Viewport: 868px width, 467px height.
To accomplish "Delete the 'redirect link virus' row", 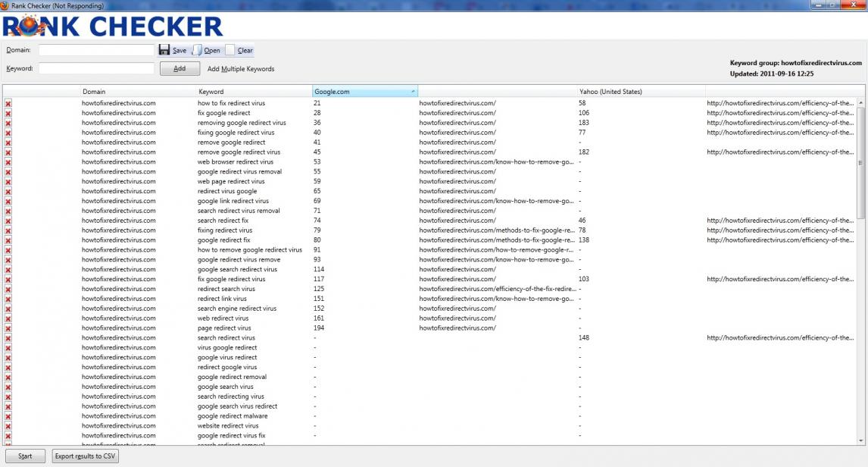I will pos(8,299).
